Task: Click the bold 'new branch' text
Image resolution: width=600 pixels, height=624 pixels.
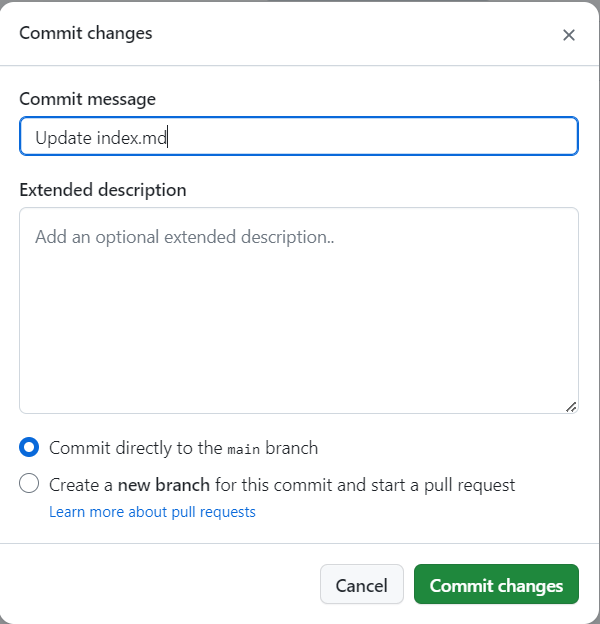Action: pyautogui.click(x=164, y=485)
